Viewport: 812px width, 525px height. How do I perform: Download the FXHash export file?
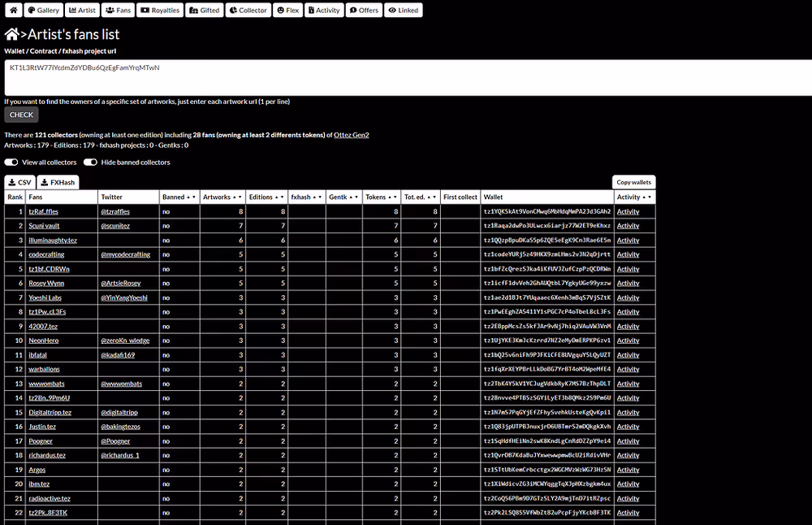[58, 182]
